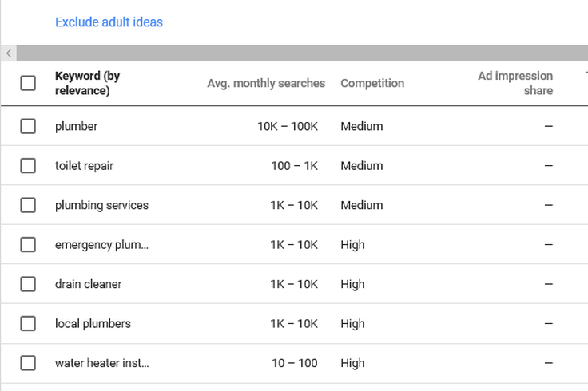The height and width of the screenshot is (391, 588).
Task: Select the local plumbers checkbox
Action: pos(28,324)
